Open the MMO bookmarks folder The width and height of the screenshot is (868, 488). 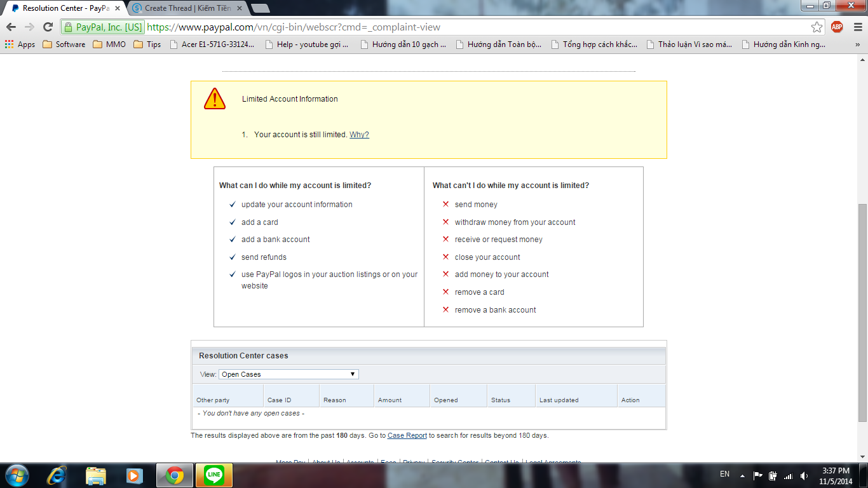click(x=109, y=44)
